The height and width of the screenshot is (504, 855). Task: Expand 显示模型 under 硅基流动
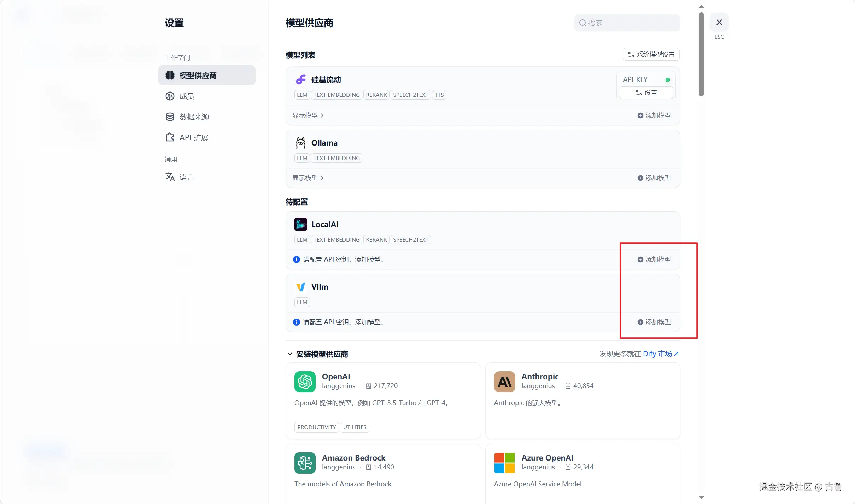308,115
